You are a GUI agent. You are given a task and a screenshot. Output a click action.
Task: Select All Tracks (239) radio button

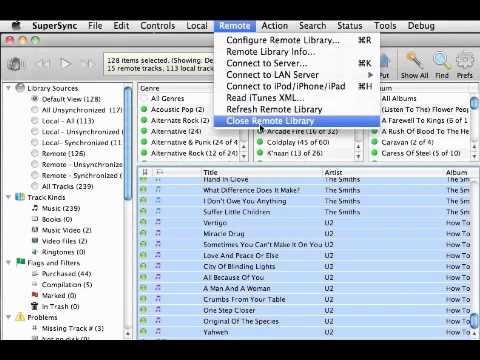tap(35, 186)
